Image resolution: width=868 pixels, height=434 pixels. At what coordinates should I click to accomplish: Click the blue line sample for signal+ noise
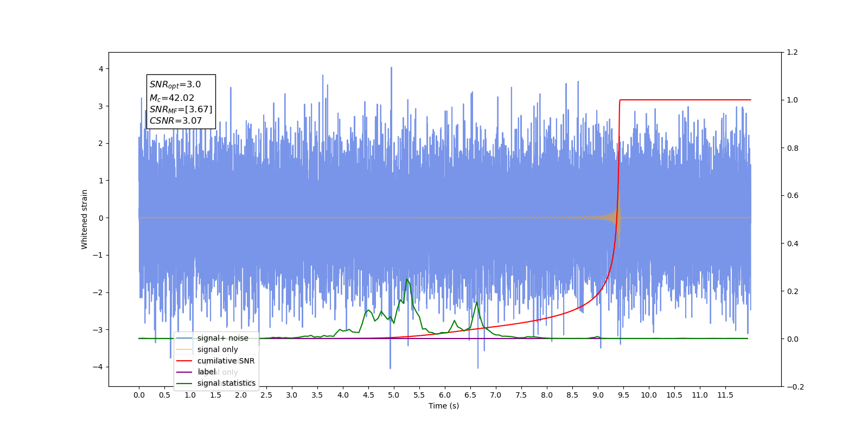click(x=184, y=338)
